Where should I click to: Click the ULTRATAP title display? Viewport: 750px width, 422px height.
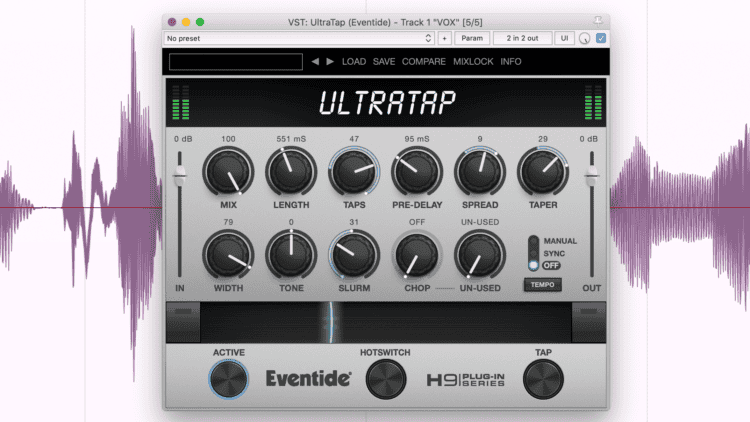[387, 103]
